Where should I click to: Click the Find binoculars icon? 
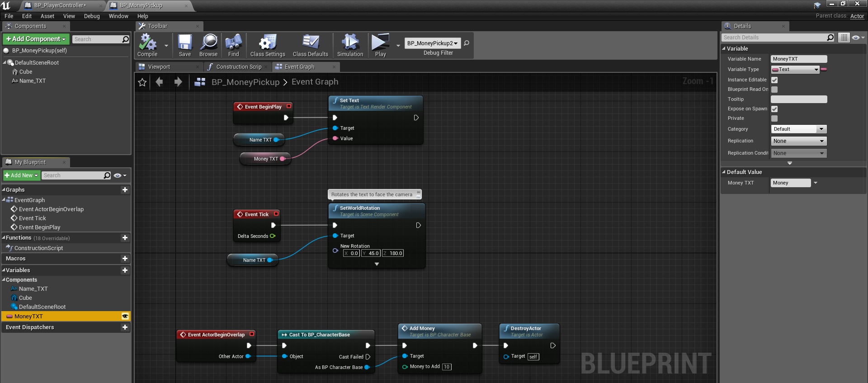[x=233, y=43]
